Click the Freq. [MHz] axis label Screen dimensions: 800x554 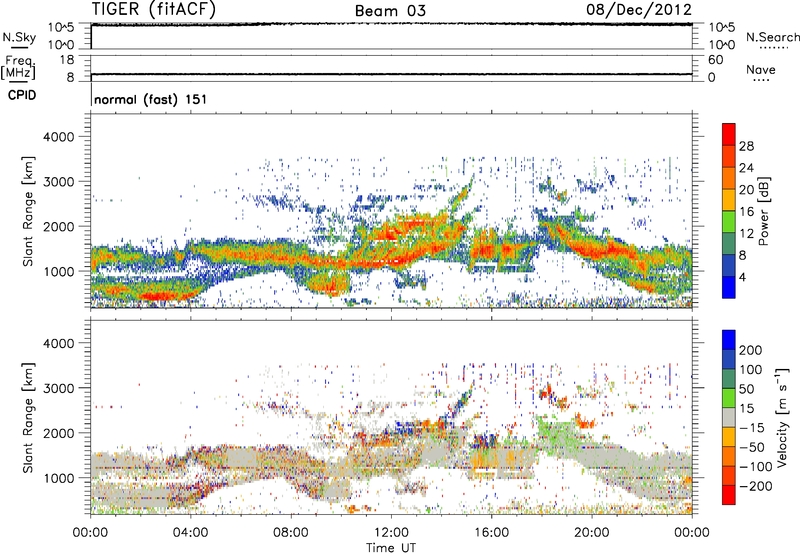[x=18, y=68]
